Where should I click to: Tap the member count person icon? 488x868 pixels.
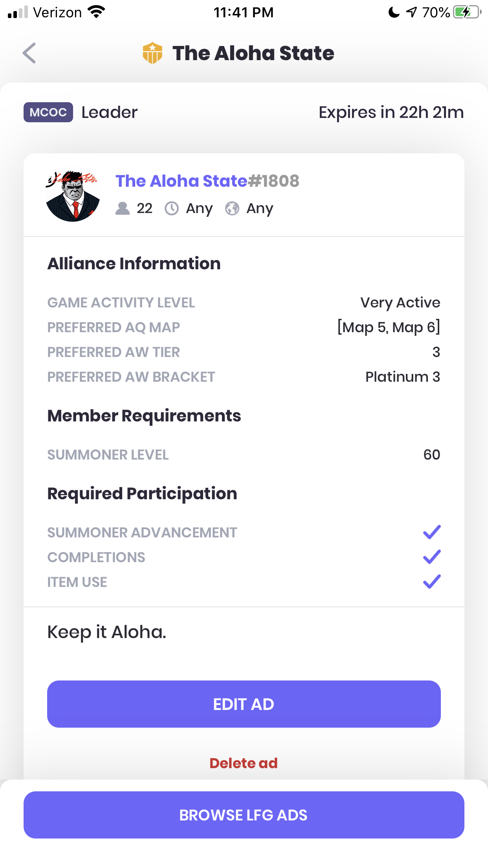click(123, 208)
